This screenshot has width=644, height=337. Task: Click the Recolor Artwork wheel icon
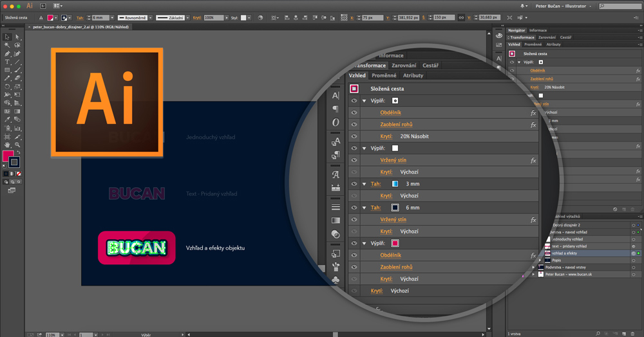[x=260, y=17]
